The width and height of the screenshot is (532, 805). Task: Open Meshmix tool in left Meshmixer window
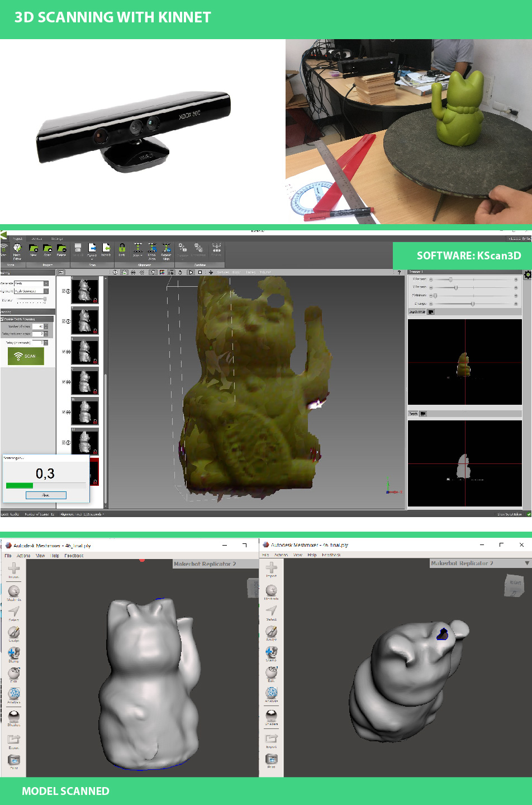[14, 593]
